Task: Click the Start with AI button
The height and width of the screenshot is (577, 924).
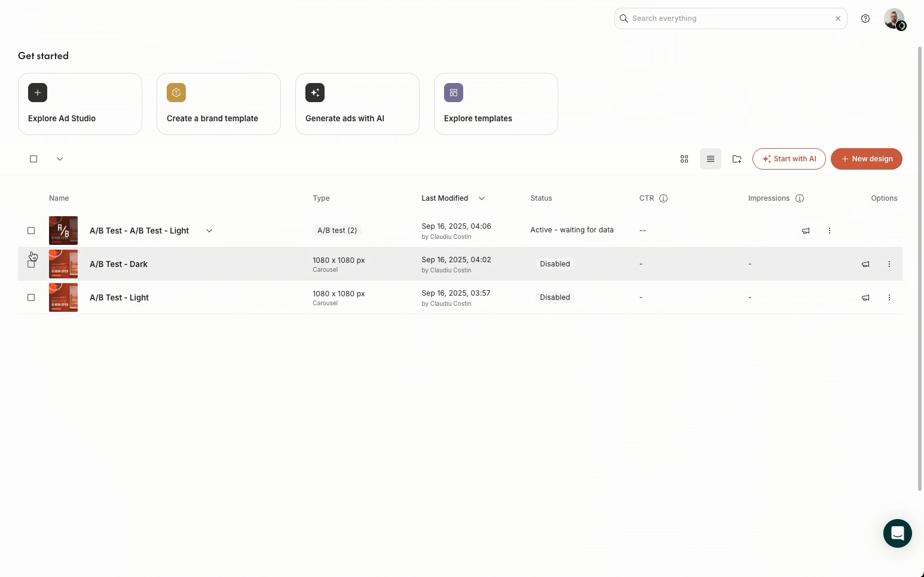Action: coord(788,159)
